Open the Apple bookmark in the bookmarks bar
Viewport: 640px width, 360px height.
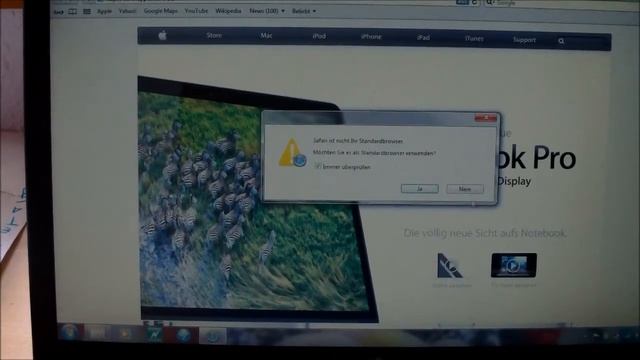coord(104,11)
